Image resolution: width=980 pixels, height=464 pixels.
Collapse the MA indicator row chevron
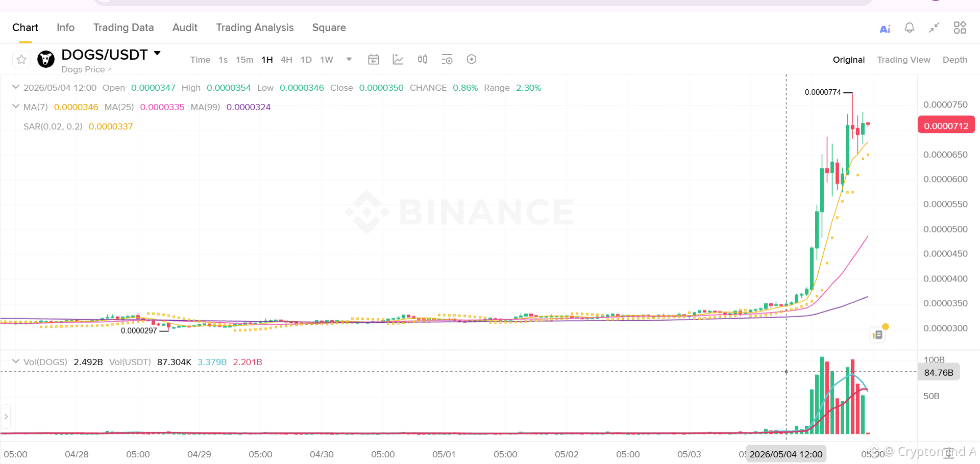pos(16,107)
